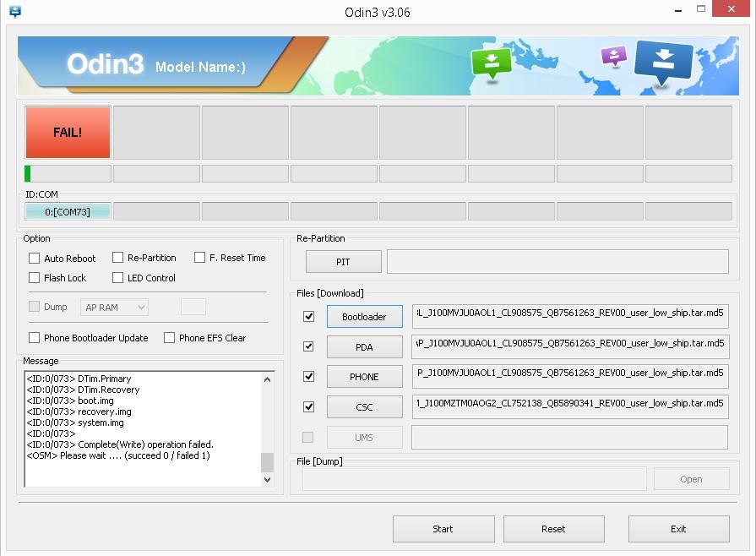Click the PHONE file path field
756x556 pixels.
pyautogui.click(x=570, y=377)
